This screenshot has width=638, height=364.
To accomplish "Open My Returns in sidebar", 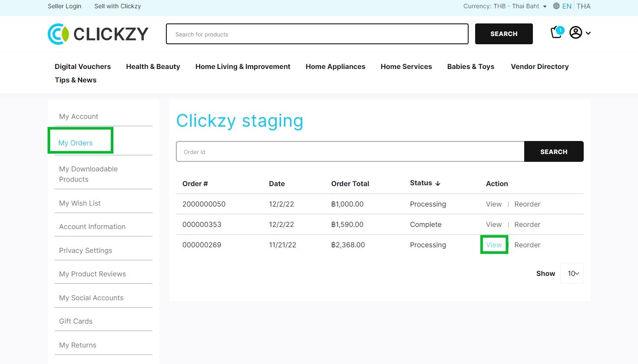I will pos(78,345).
